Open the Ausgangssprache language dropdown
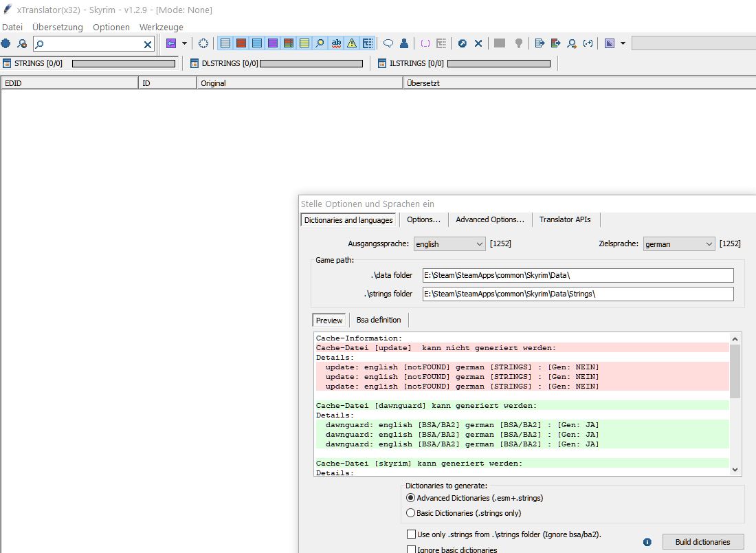Image resolution: width=756 pixels, height=553 pixels. (x=449, y=244)
